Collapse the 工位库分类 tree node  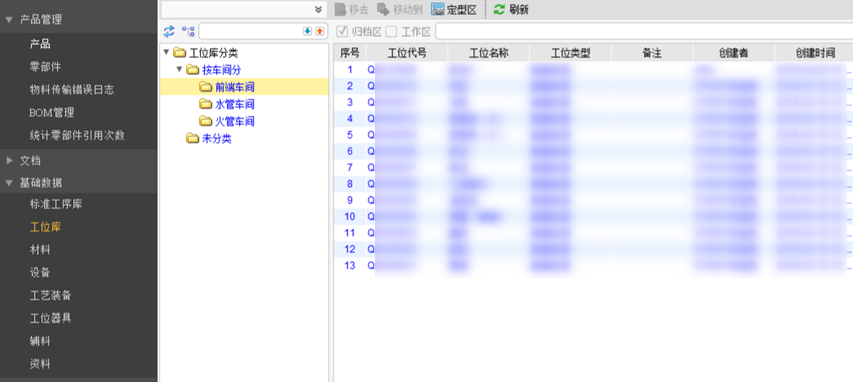coord(166,53)
